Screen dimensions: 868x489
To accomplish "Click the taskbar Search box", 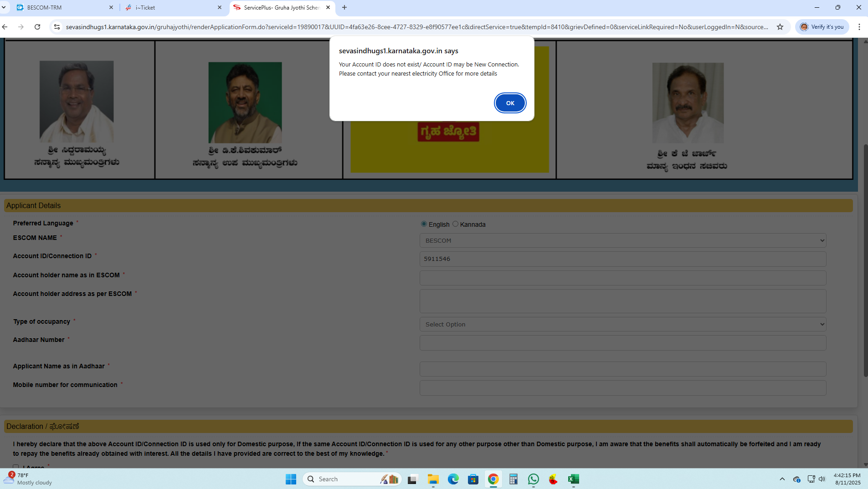I will tap(352, 479).
